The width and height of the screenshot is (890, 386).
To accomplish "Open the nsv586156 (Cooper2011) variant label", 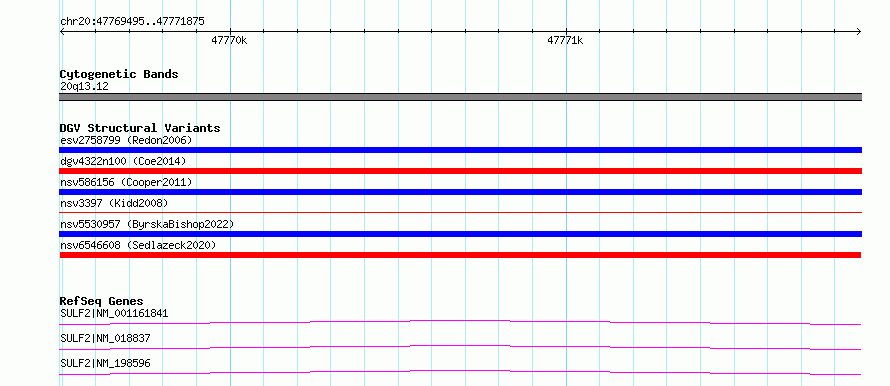I will click(x=126, y=182).
